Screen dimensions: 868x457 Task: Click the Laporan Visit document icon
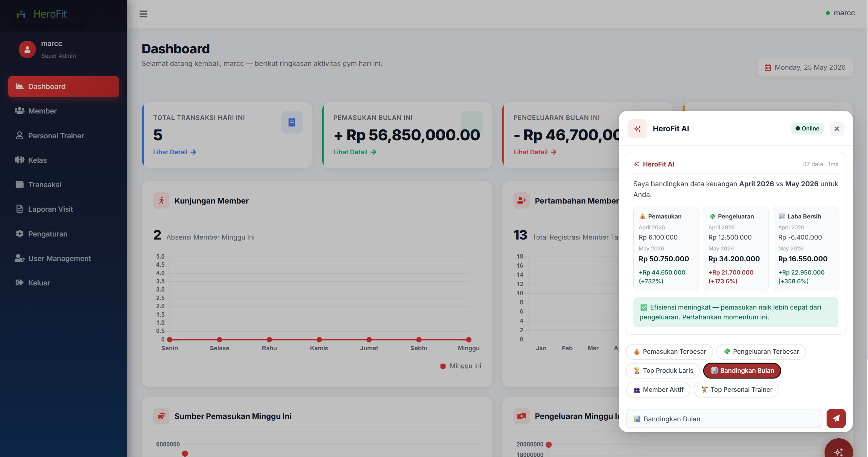tap(19, 209)
